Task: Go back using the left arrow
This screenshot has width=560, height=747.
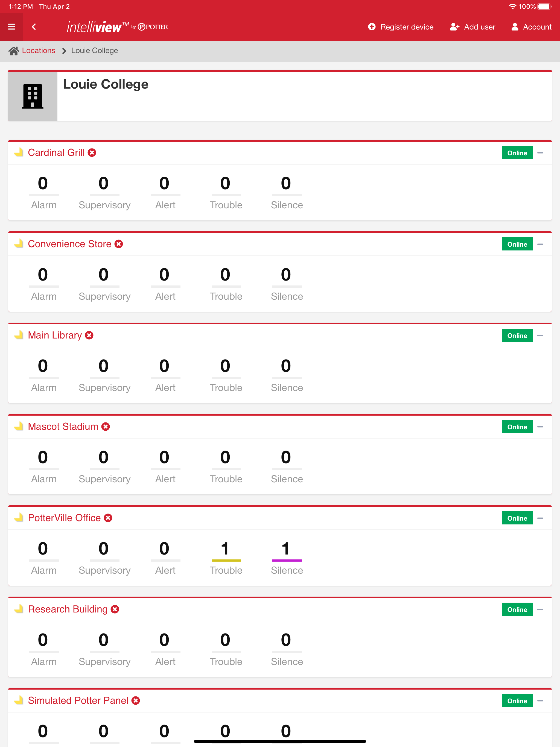Action: (34, 27)
